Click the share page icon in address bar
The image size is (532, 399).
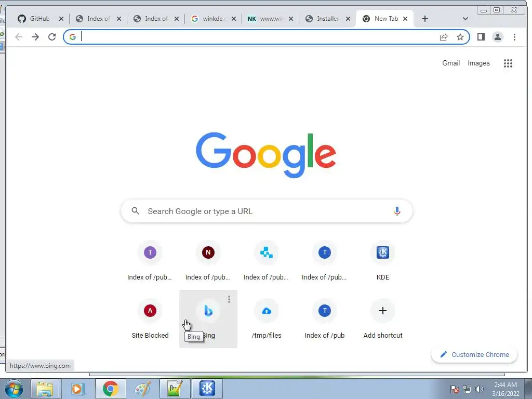[x=444, y=37]
